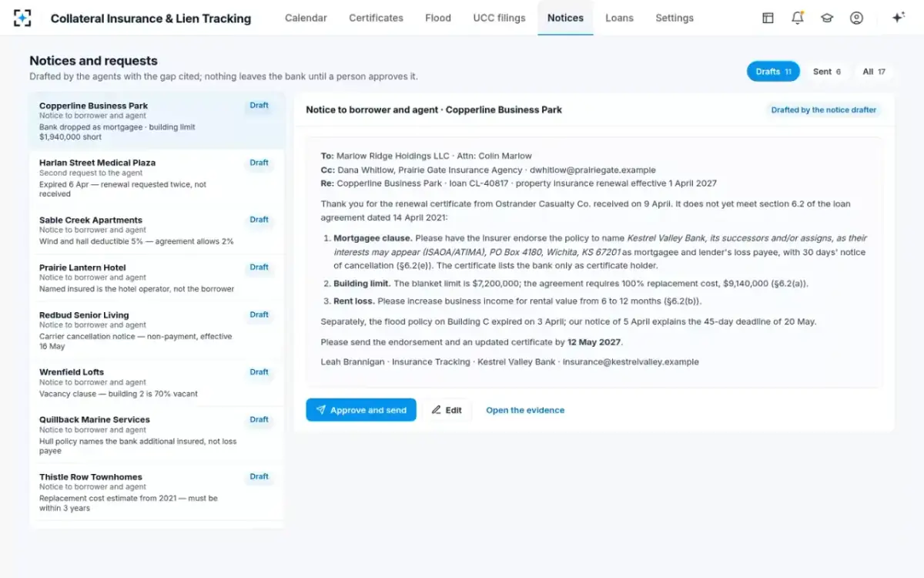The height and width of the screenshot is (578, 924).
Task: Approve and send the Copperline notice
Action: click(x=361, y=410)
